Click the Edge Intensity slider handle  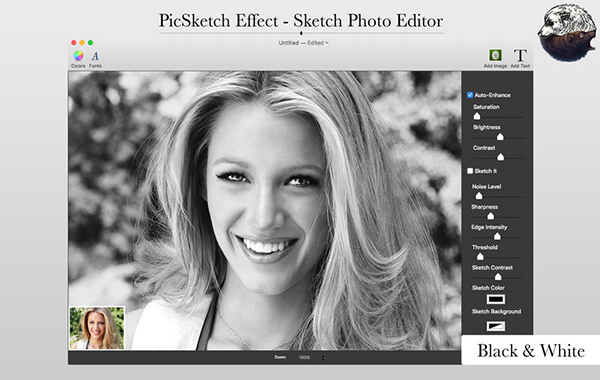tap(497, 236)
